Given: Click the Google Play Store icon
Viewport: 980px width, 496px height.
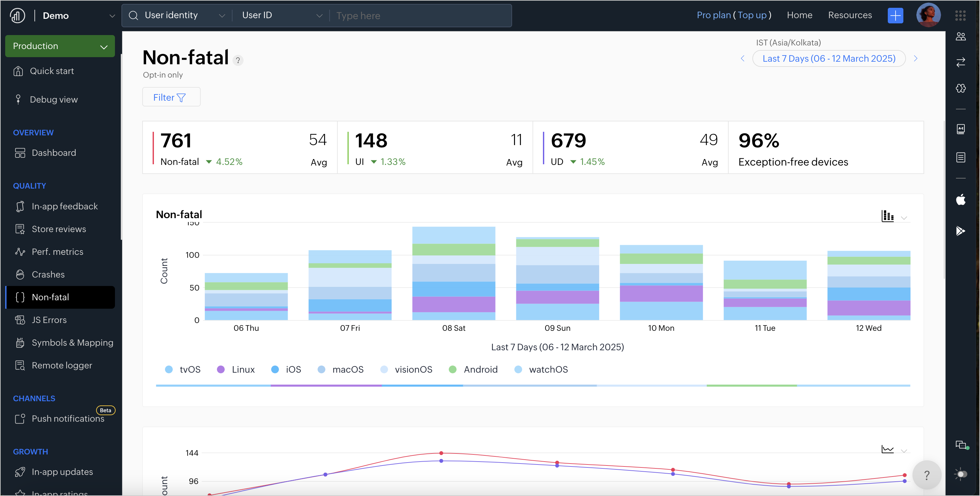Looking at the screenshot, I should click(961, 231).
